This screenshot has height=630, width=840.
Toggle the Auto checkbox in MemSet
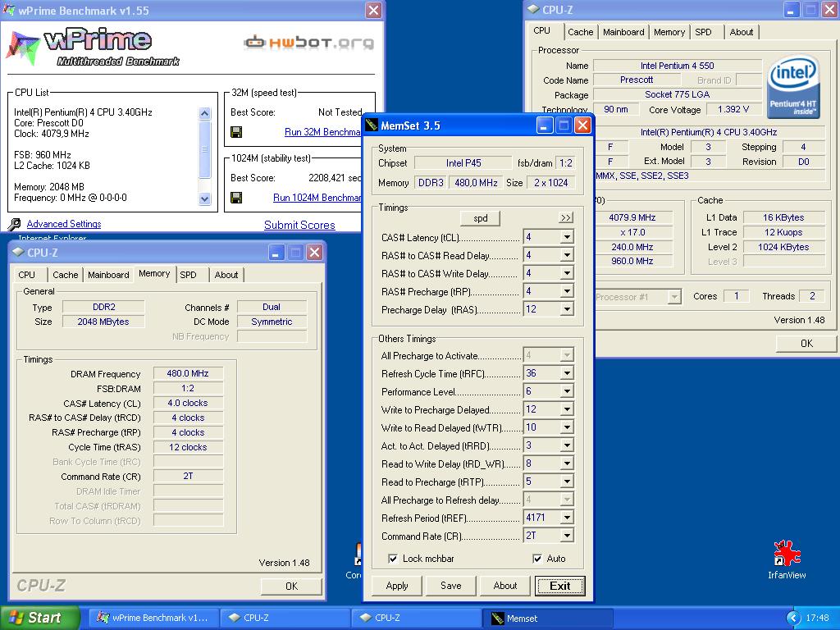(537, 559)
